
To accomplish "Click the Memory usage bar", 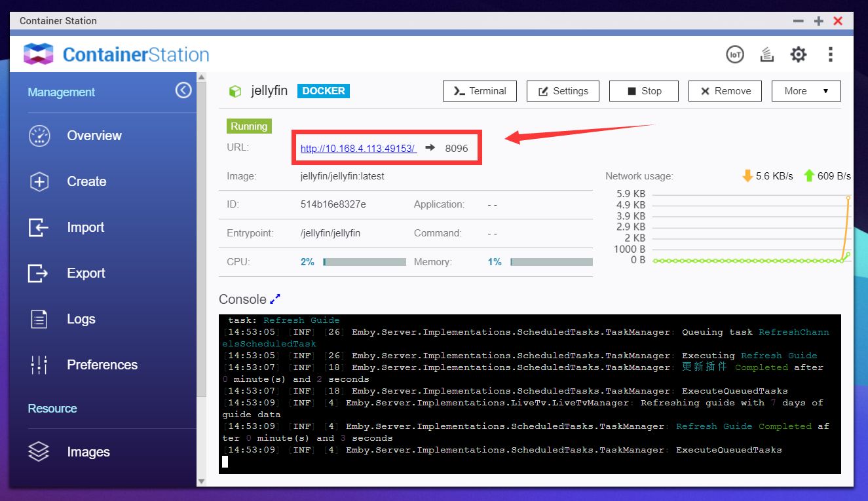I will click(552, 262).
